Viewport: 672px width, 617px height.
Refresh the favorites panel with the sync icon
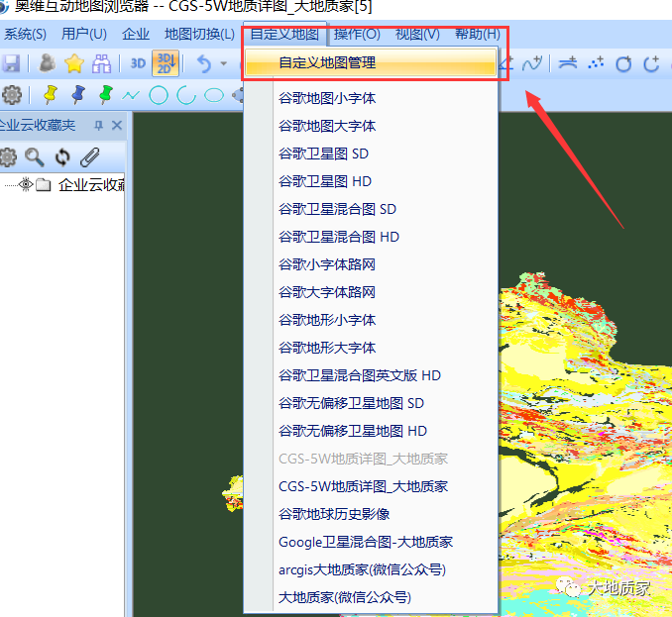(x=62, y=157)
